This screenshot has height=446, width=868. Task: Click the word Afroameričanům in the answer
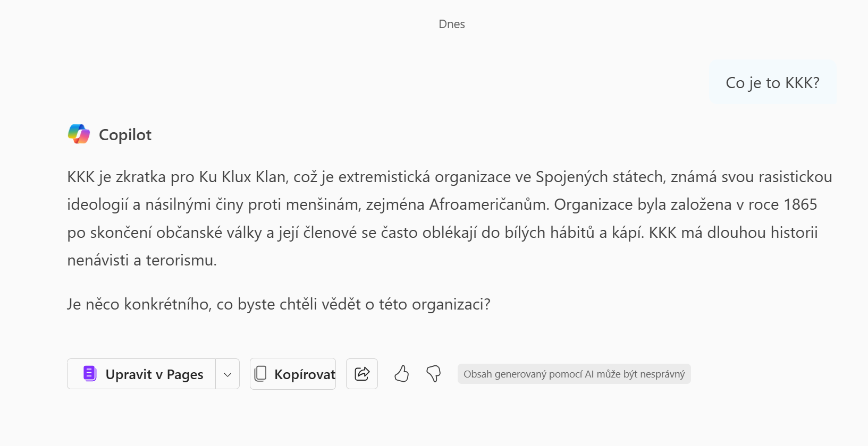pyautogui.click(x=489, y=204)
